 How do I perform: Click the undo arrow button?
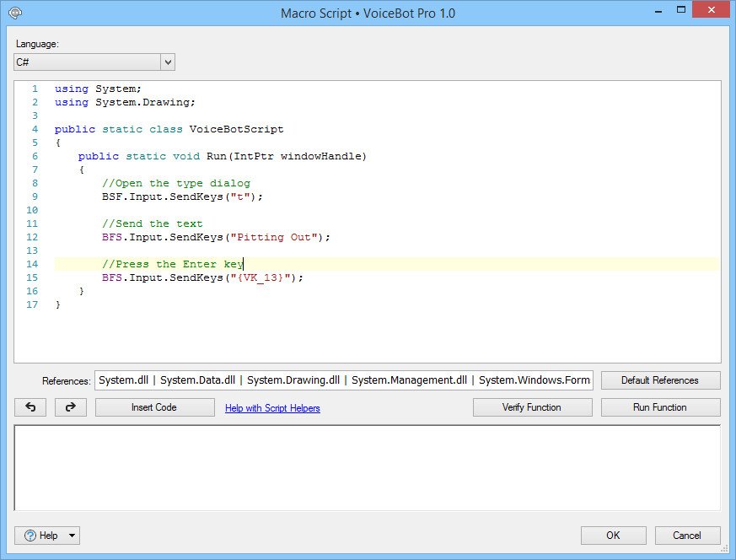(30, 407)
